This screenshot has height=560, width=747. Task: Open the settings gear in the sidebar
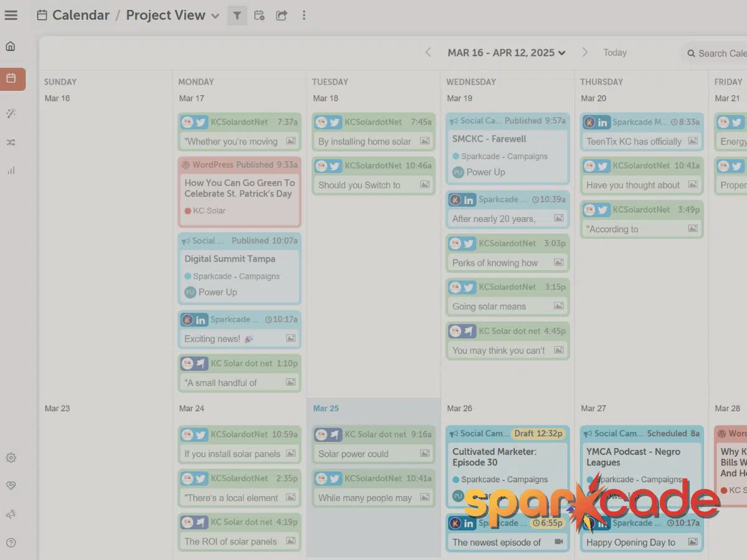(11, 458)
